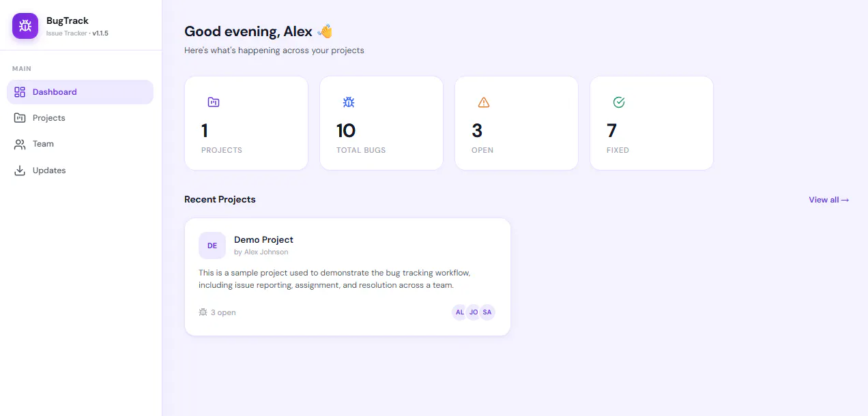Open the Updates section

(80, 170)
